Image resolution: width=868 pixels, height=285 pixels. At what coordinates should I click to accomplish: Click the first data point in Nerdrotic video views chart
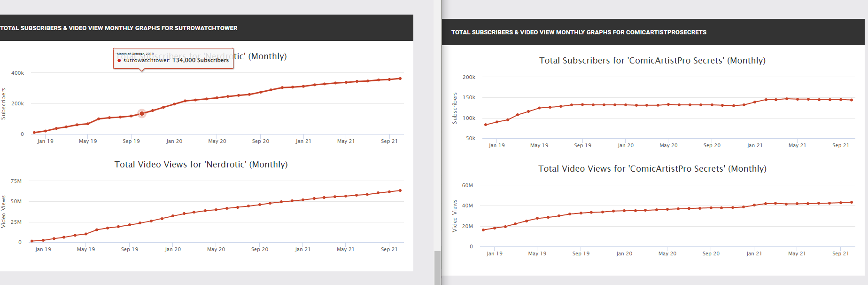(x=32, y=241)
